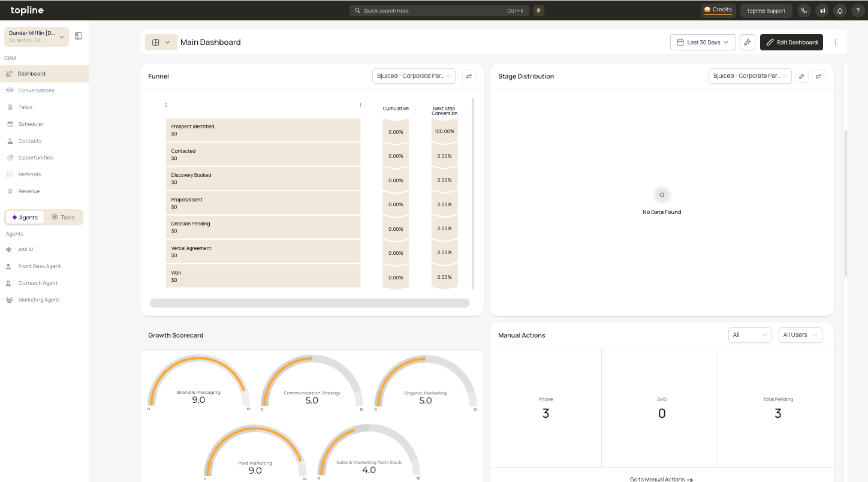
Task: Click the Phone pending count tile
Action: [x=545, y=408]
